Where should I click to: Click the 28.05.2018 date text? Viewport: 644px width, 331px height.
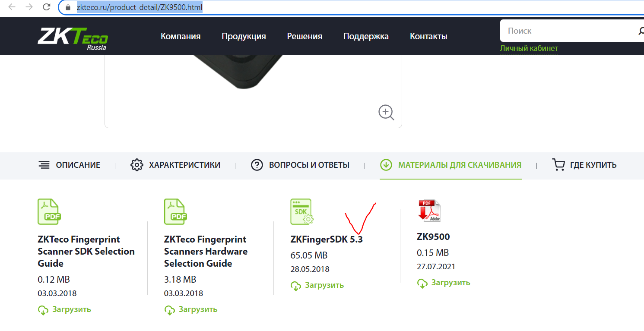coord(310,269)
